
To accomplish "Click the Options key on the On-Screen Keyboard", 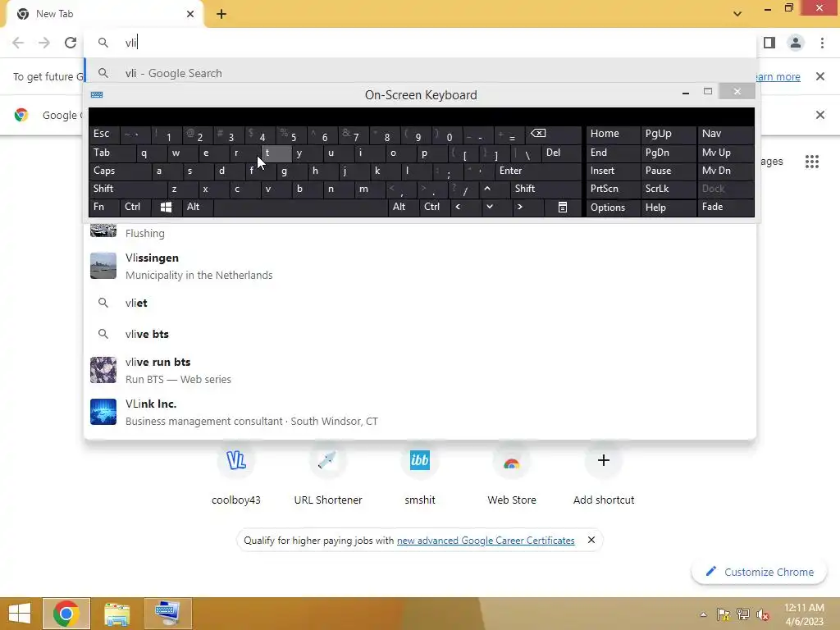I will click(614, 207).
